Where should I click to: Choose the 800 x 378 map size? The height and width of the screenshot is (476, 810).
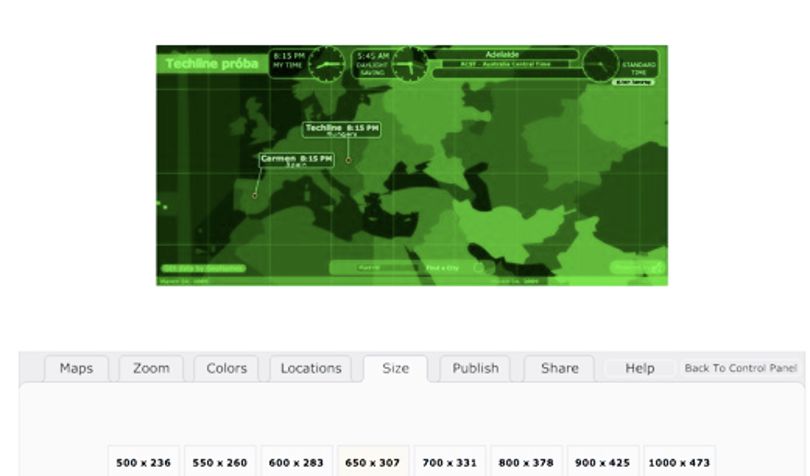pyautogui.click(x=526, y=462)
